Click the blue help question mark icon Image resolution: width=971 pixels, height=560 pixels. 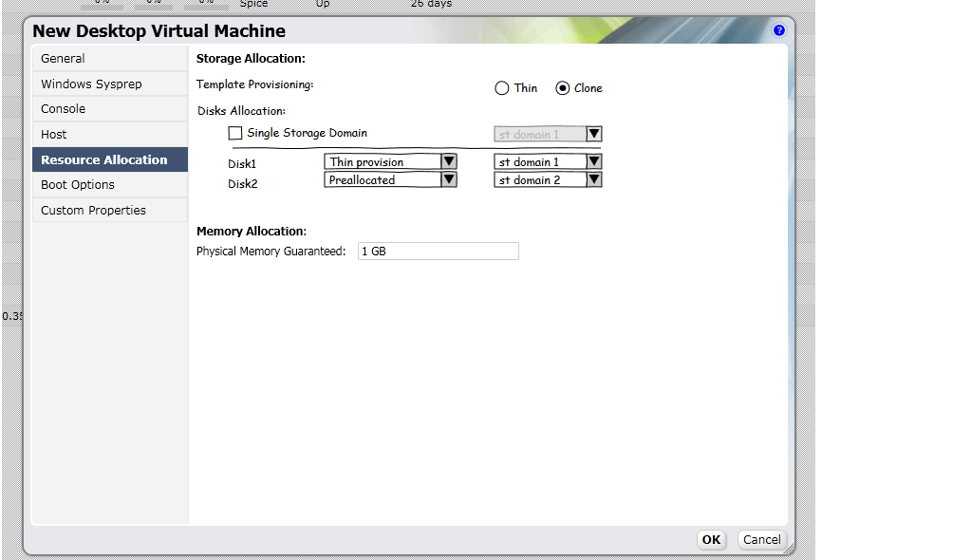[x=779, y=30]
